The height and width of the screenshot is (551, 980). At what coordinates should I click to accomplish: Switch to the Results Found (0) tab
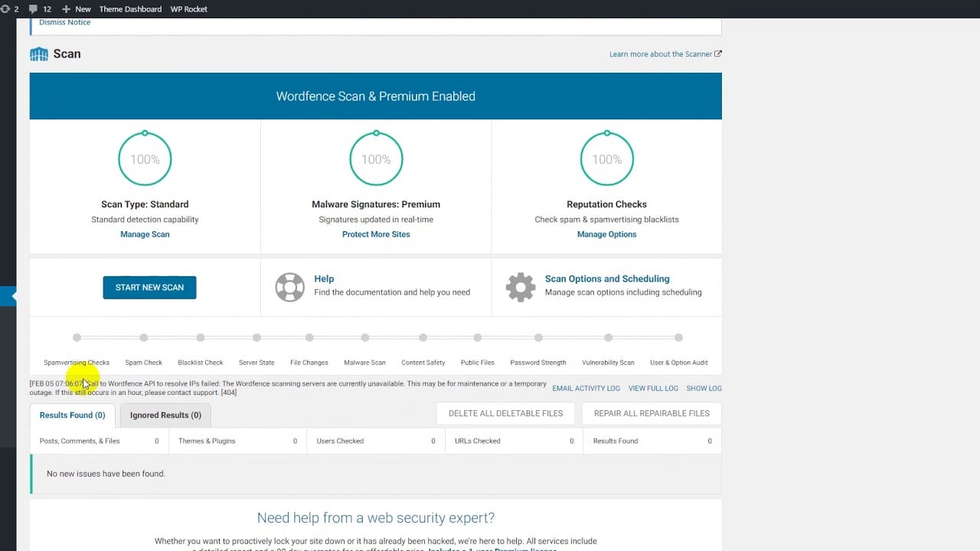pyautogui.click(x=73, y=416)
